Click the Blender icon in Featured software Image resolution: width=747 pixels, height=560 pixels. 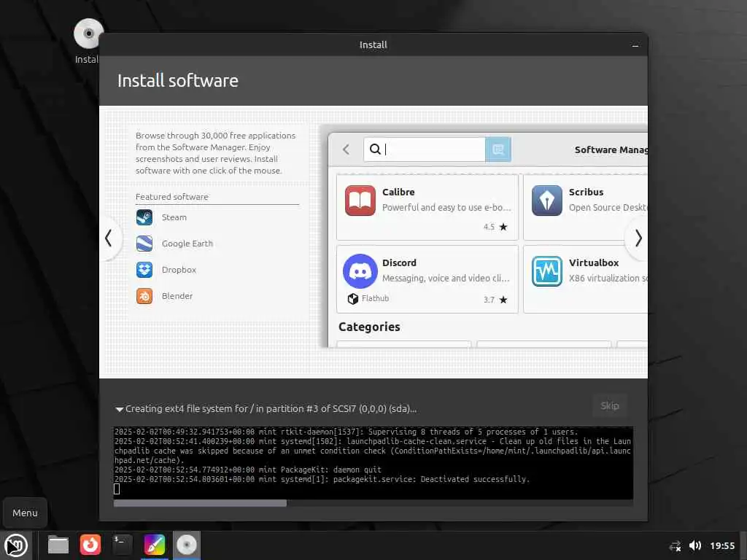(144, 296)
